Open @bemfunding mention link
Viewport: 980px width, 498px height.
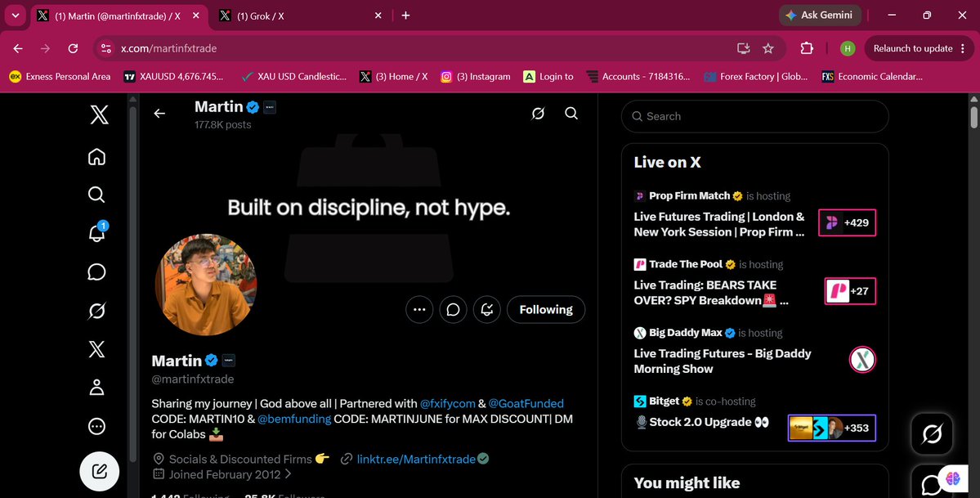point(294,419)
